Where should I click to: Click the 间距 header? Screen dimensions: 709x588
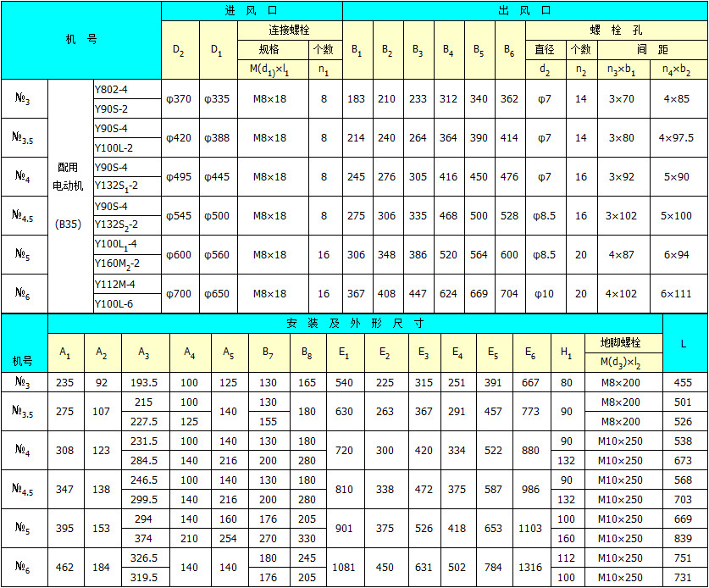[x=652, y=49]
